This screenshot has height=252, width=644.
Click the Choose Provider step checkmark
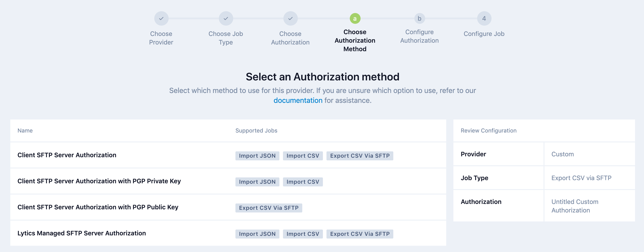pos(161,18)
